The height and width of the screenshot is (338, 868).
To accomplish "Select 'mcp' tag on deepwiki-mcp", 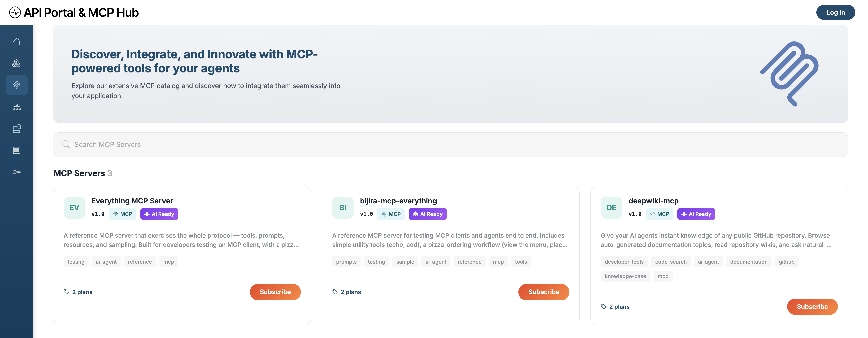I will click(x=663, y=276).
